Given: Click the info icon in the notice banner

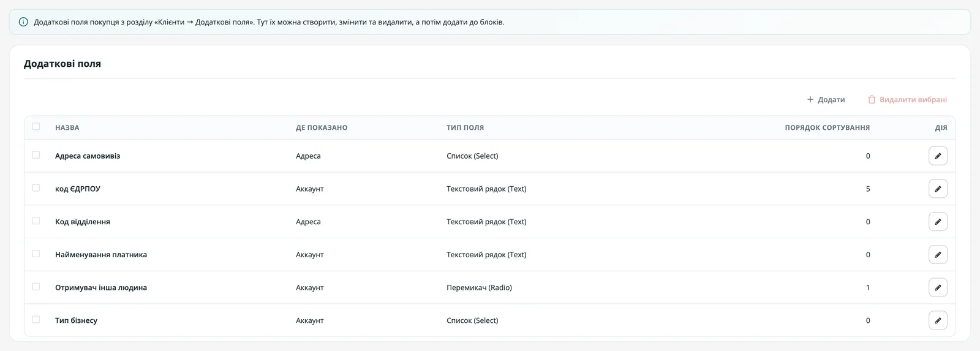Looking at the screenshot, I should pyautogui.click(x=23, y=22).
